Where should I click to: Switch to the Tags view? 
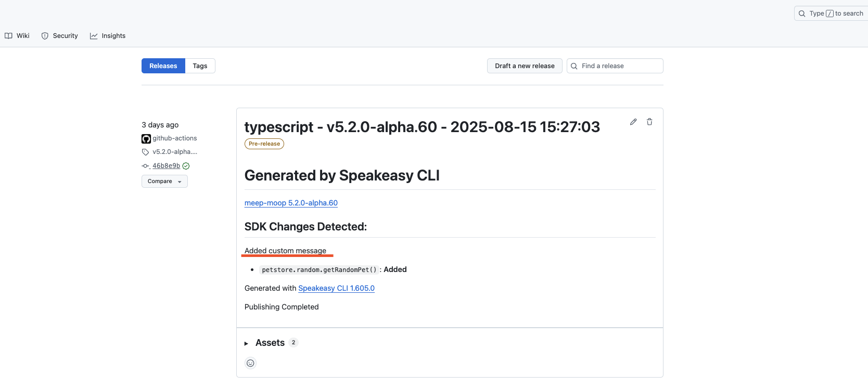click(200, 66)
